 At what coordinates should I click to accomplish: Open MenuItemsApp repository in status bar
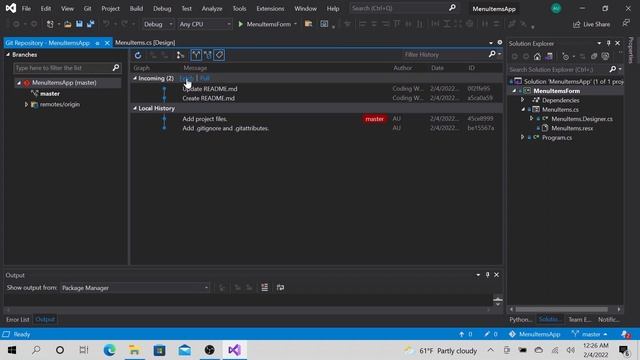click(534, 334)
